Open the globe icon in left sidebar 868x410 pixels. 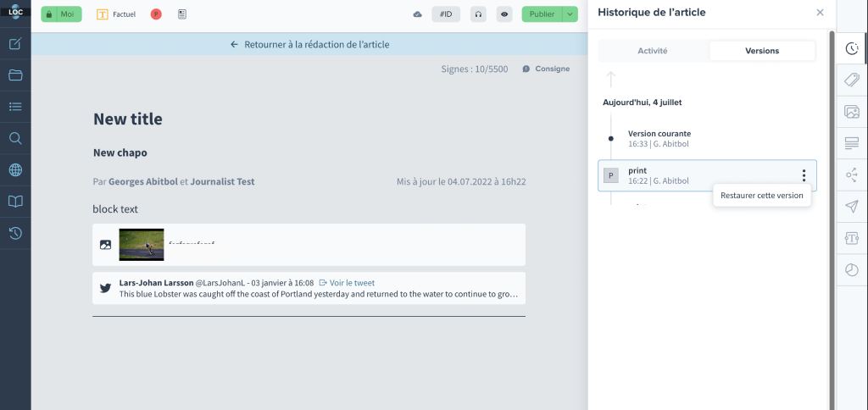click(15, 170)
